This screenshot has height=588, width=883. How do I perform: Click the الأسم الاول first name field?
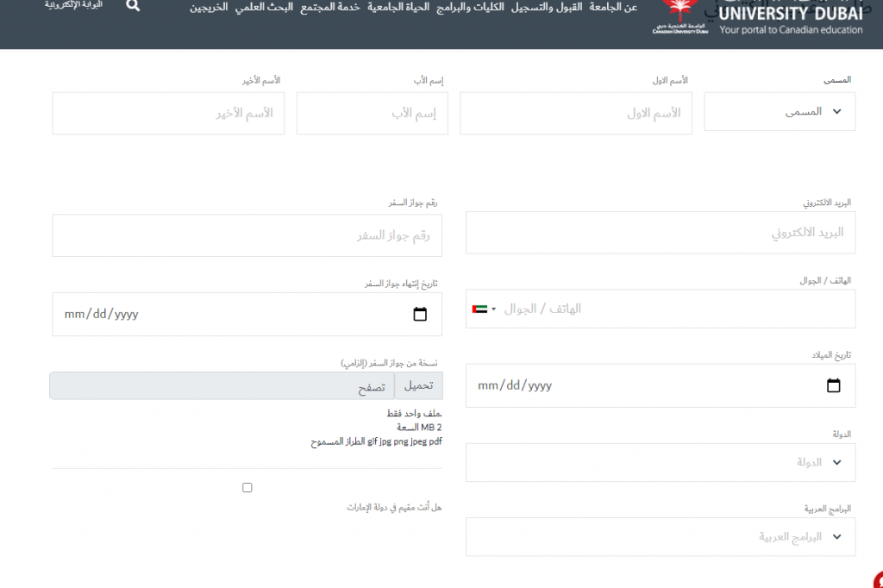pos(575,113)
